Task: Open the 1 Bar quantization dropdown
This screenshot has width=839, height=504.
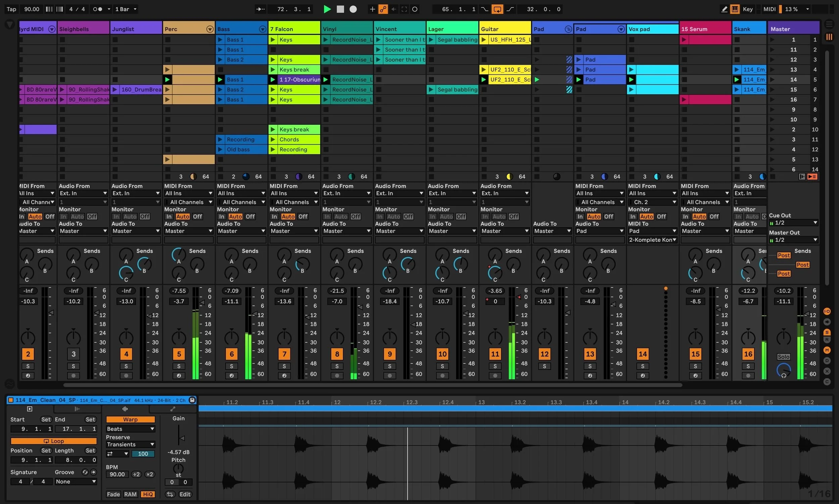Action: pyautogui.click(x=126, y=9)
